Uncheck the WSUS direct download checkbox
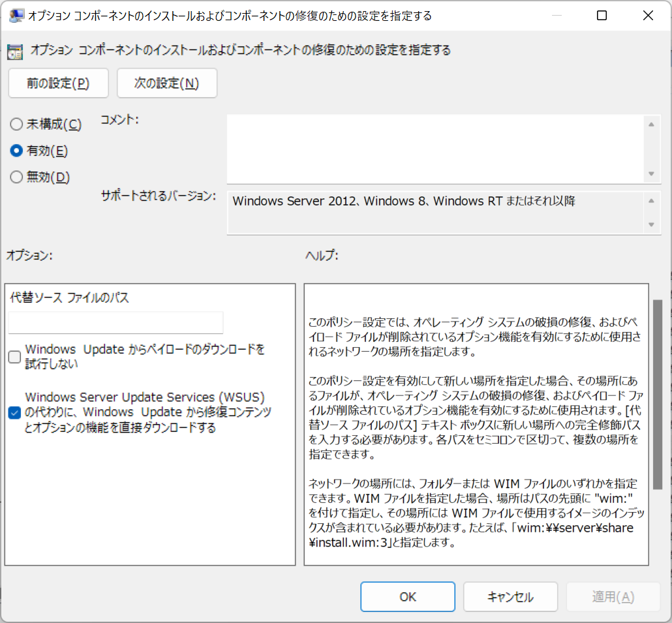 coord(14,413)
